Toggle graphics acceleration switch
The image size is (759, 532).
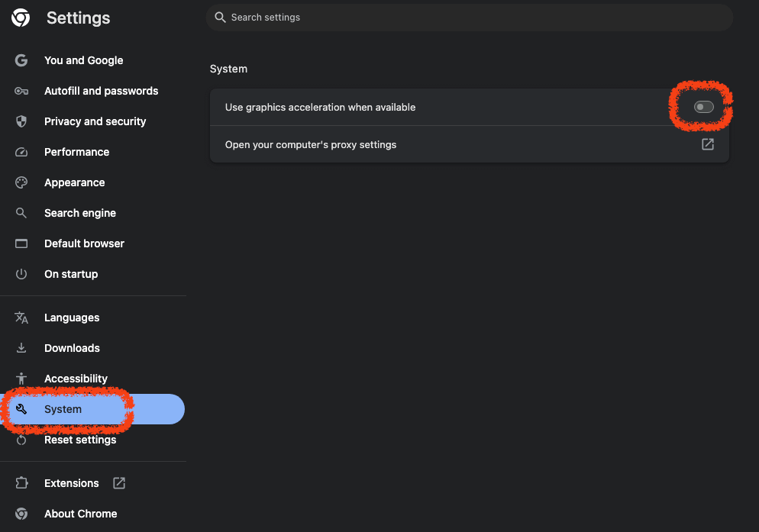[x=703, y=107]
